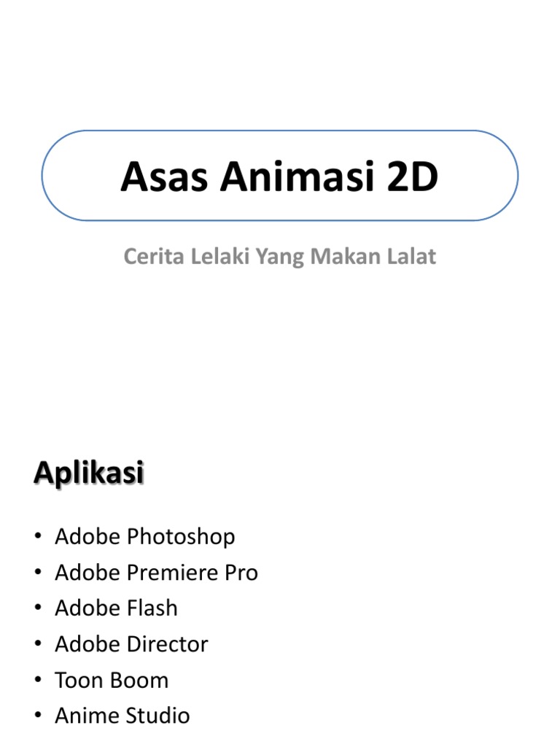Click the bullet before Toon Boom

37,681
